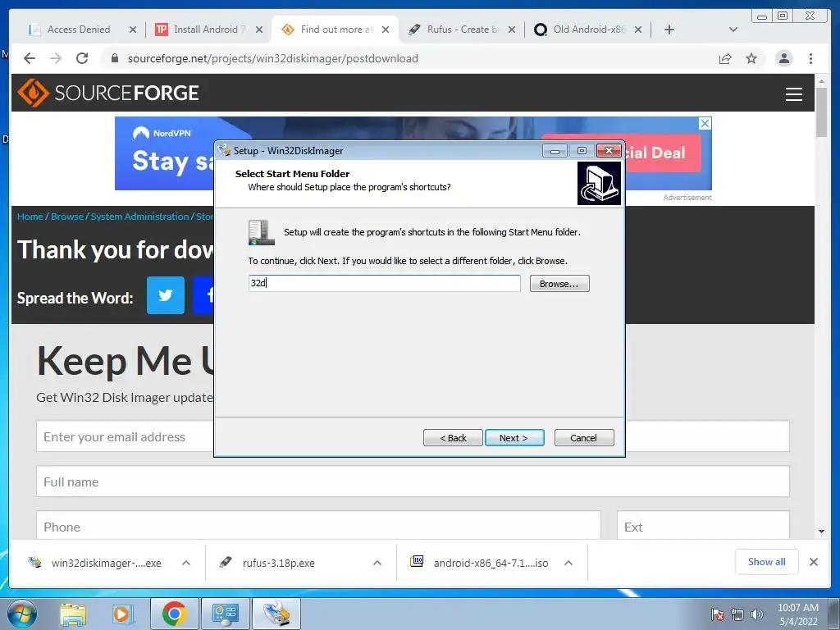Screen dimensions: 840x630
Task: Click the Setup dialog title icon
Action: [225, 151]
